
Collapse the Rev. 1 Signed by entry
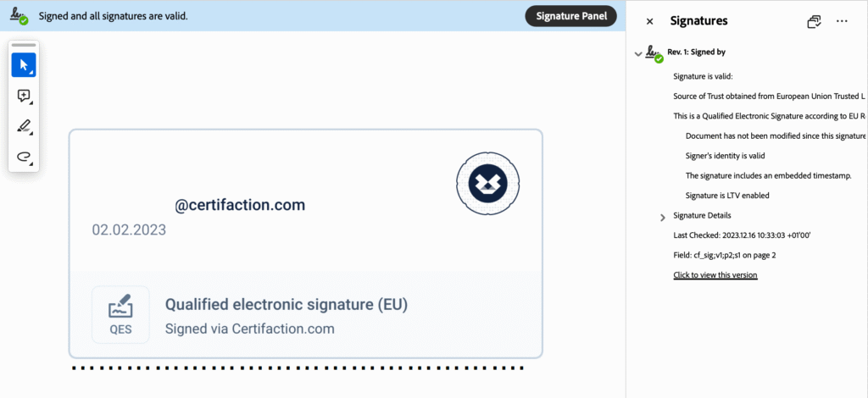638,53
